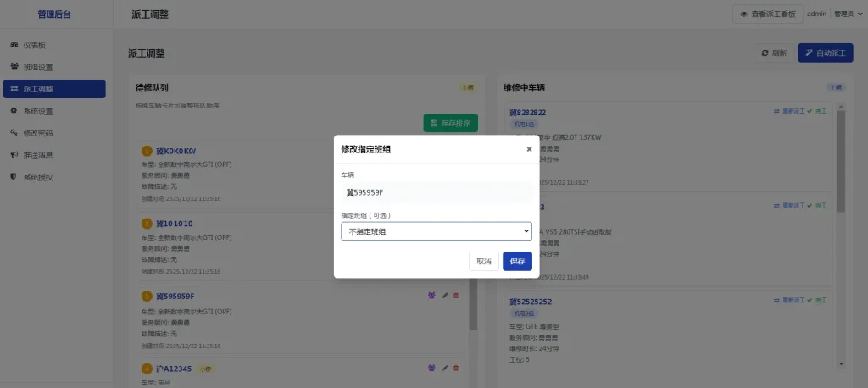Open the 不指定班组 dropdown
The image size is (868, 388).
click(x=437, y=231)
